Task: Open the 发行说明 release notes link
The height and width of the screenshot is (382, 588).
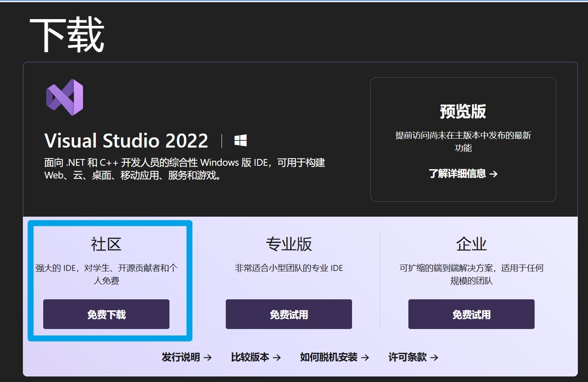Action: click(x=181, y=357)
